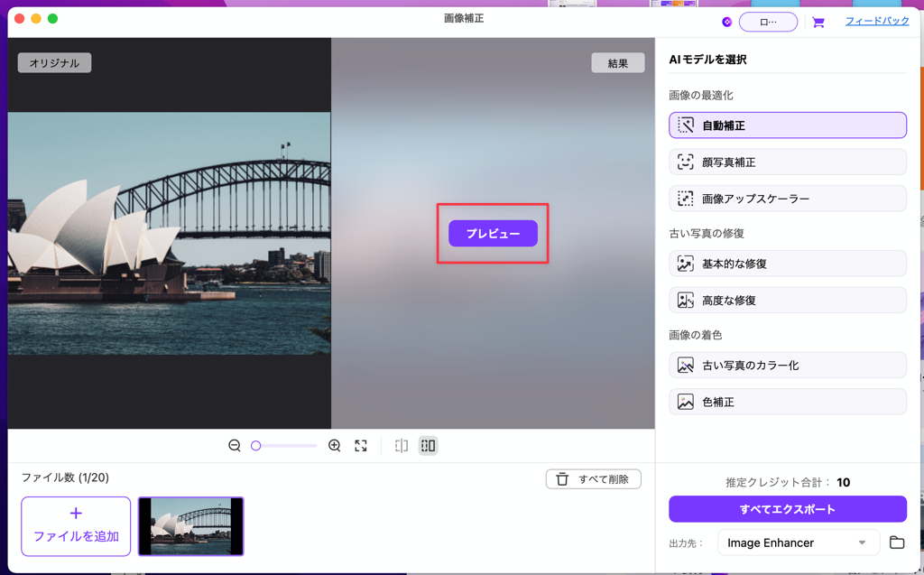Click the purple credits badge icon
Viewport: 924px width, 575px height.
point(726,23)
